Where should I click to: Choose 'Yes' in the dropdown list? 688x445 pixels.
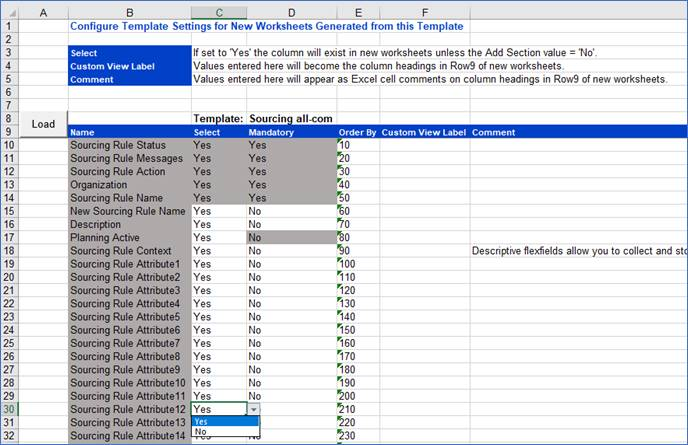click(225, 421)
